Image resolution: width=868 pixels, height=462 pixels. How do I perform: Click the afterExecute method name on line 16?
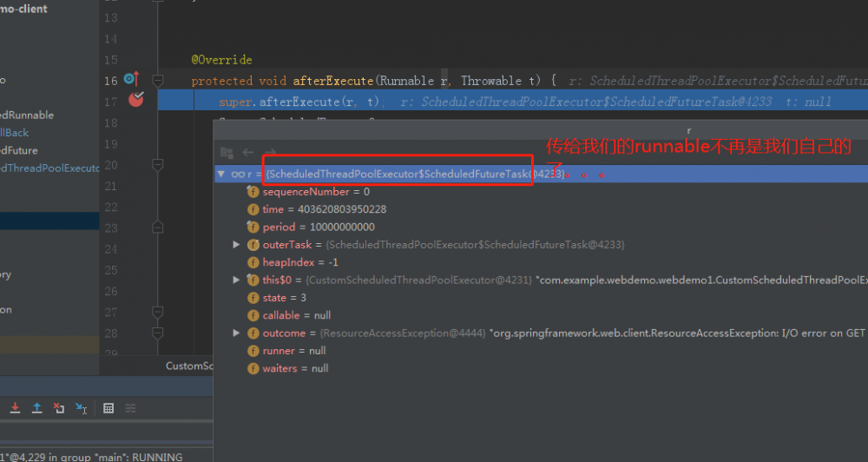[333, 81]
